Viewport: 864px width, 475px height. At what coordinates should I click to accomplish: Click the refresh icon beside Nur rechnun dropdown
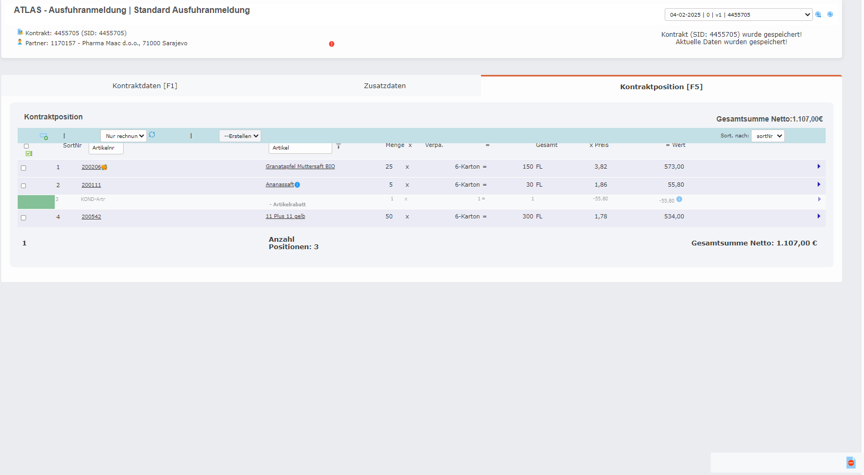(x=152, y=135)
